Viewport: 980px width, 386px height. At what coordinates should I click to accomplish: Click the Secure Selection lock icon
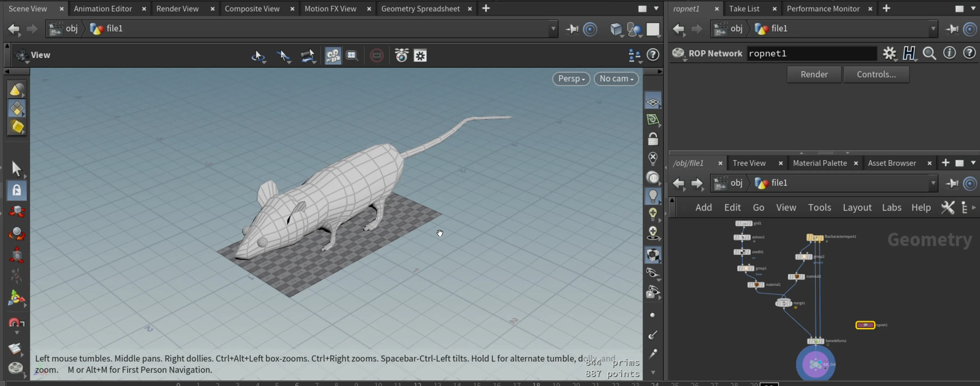(x=17, y=190)
